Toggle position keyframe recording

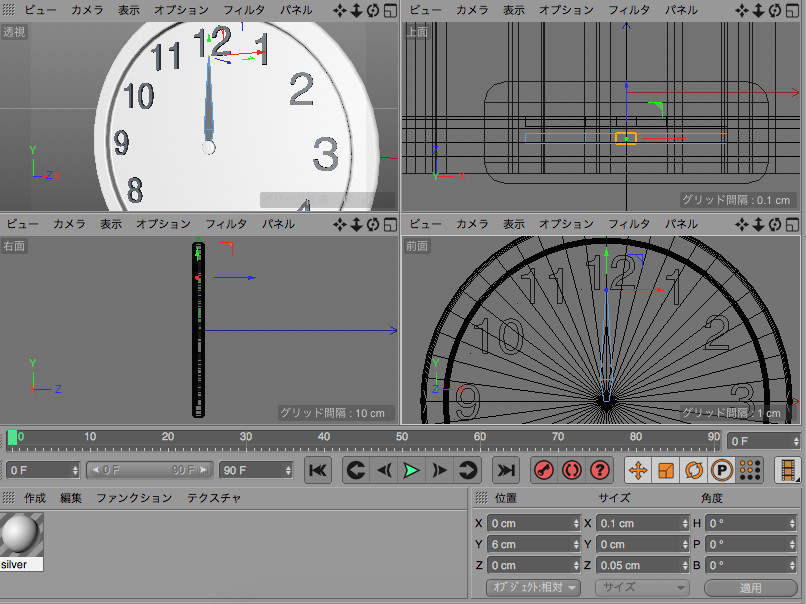(x=638, y=470)
